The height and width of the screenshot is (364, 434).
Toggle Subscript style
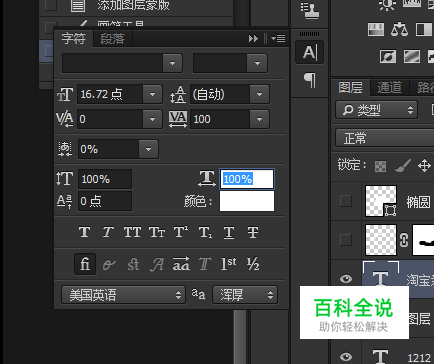click(x=205, y=232)
